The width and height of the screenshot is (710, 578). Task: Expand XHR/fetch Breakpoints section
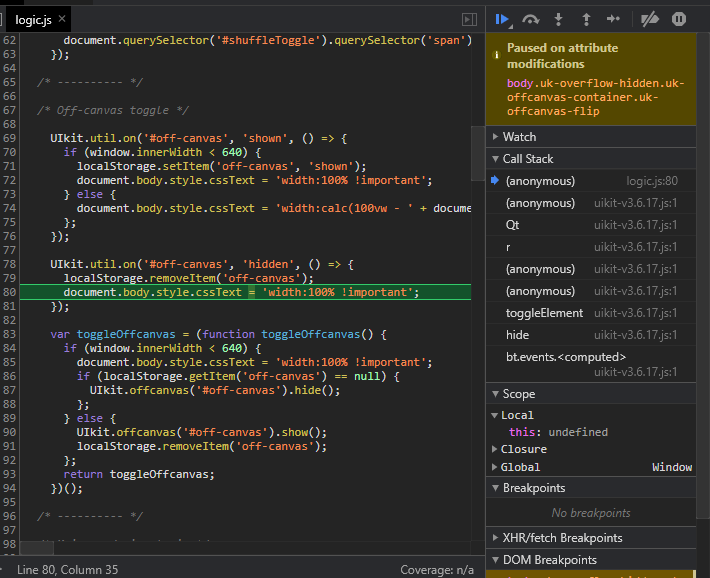pyautogui.click(x=591, y=538)
